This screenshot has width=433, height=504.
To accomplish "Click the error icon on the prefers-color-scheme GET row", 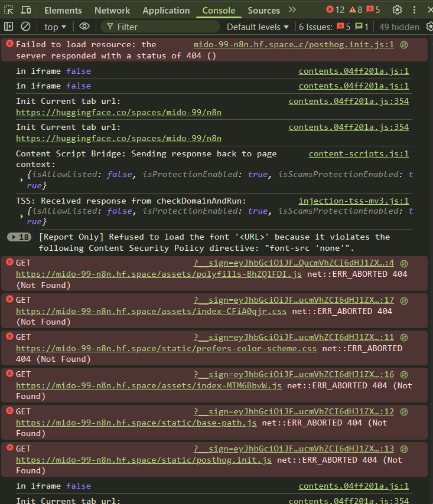I will pyautogui.click(x=9, y=336).
